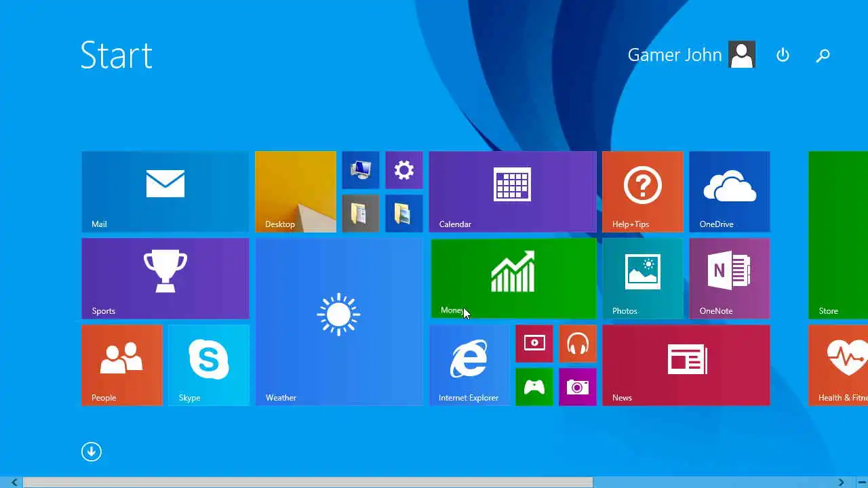
Task: Click the horizontal scrollbar thumb
Action: click(308, 483)
